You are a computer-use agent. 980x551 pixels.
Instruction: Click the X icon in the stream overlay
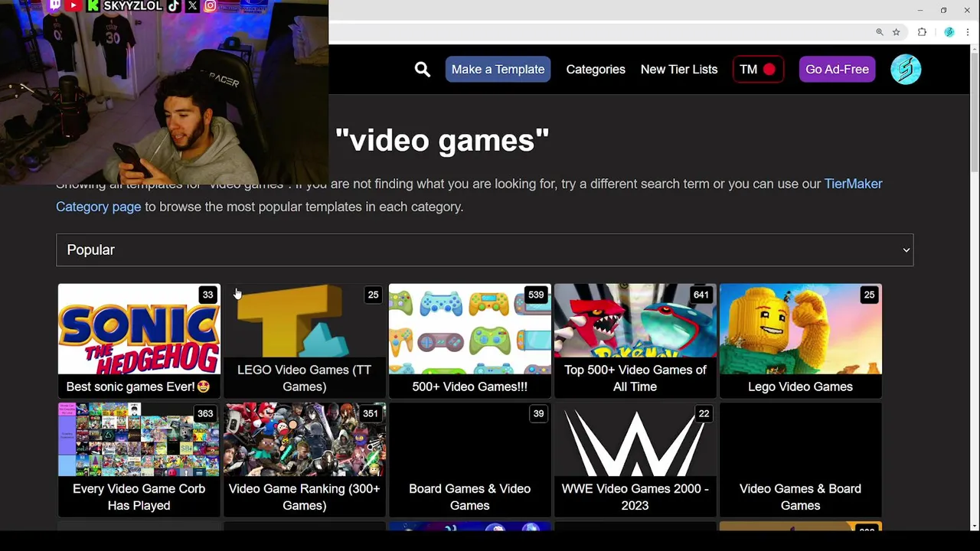pyautogui.click(x=192, y=5)
